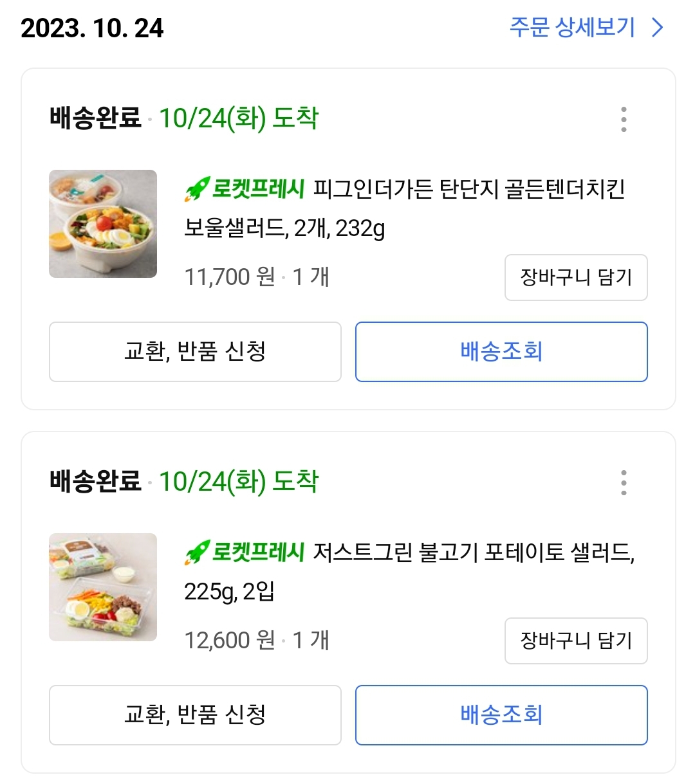The height and width of the screenshot is (784, 695).
Task: Click the 12,600 원 price text
Action: coord(229,641)
